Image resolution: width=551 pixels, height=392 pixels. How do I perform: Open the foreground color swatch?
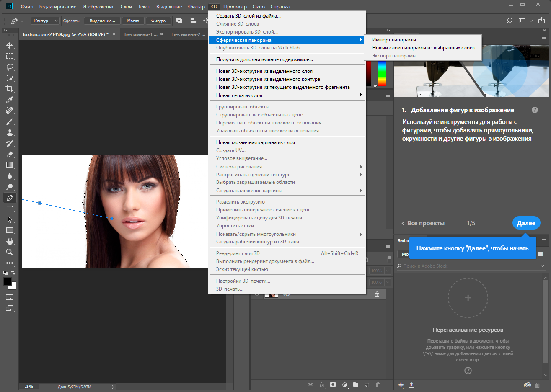coord(8,281)
